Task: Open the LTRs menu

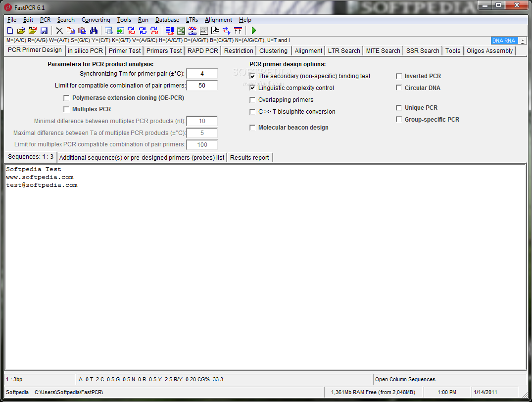Action: tap(192, 20)
